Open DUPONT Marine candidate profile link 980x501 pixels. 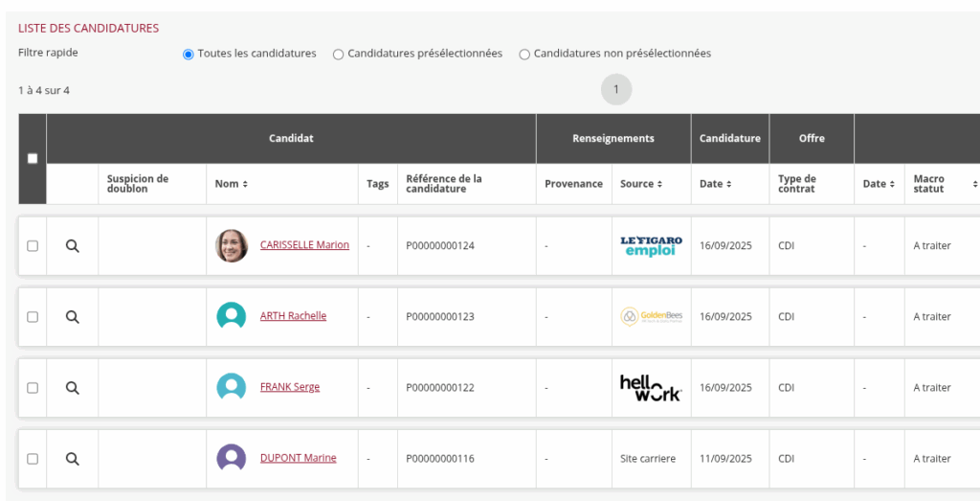[298, 458]
